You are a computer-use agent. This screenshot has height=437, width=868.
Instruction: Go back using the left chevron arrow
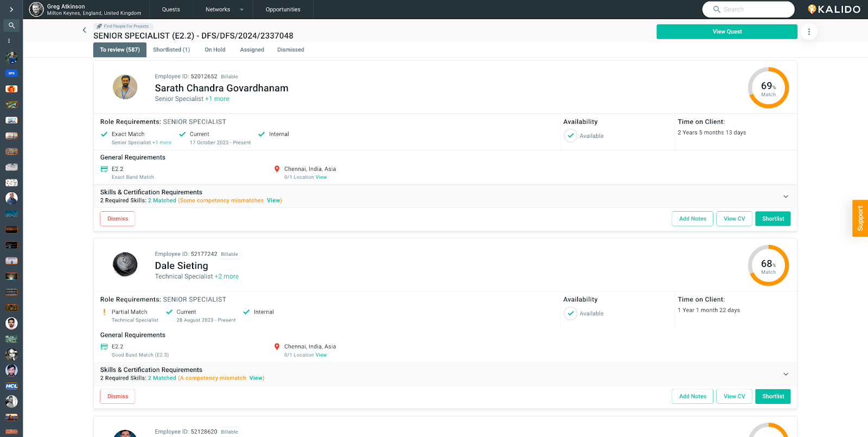(x=84, y=30)
